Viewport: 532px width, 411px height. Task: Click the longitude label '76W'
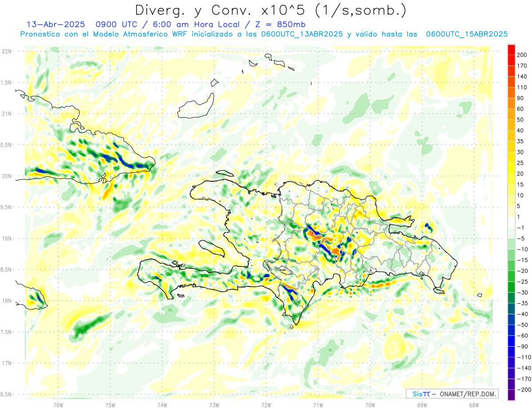point(58,405)
